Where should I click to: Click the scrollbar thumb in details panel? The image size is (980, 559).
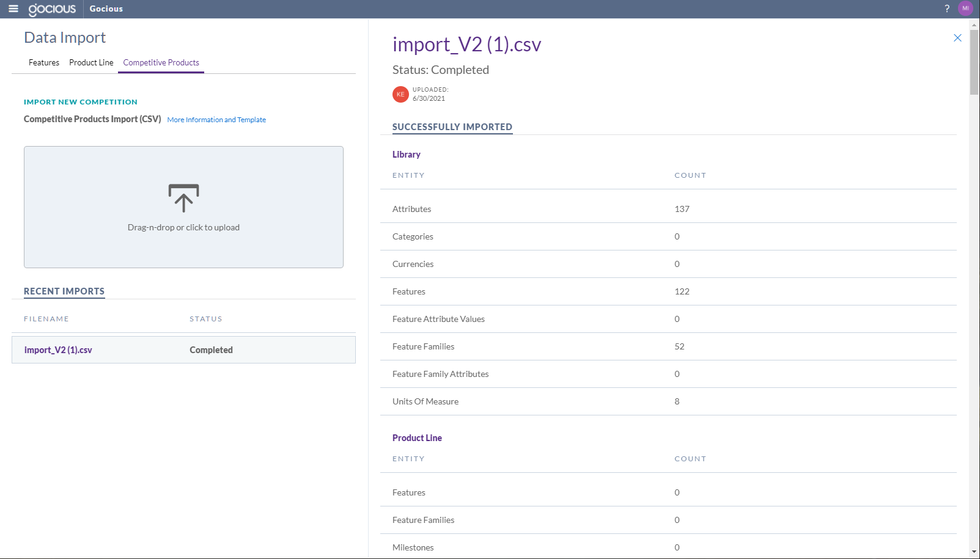click(974, 62)
